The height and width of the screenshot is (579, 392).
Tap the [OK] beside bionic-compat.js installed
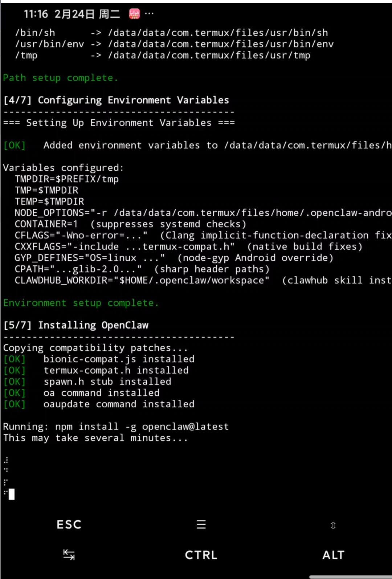pyautogui.click(x=15, y=359)
